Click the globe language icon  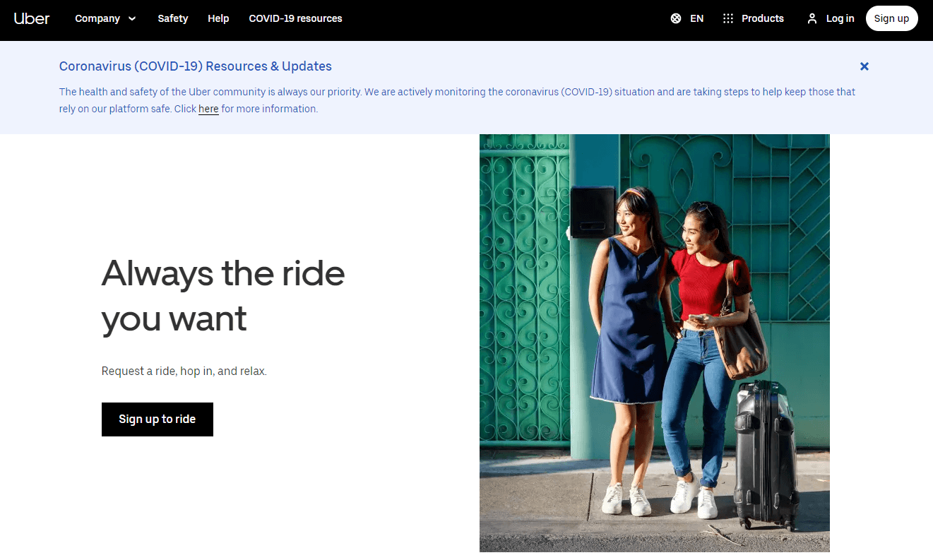tap(676, 18)
